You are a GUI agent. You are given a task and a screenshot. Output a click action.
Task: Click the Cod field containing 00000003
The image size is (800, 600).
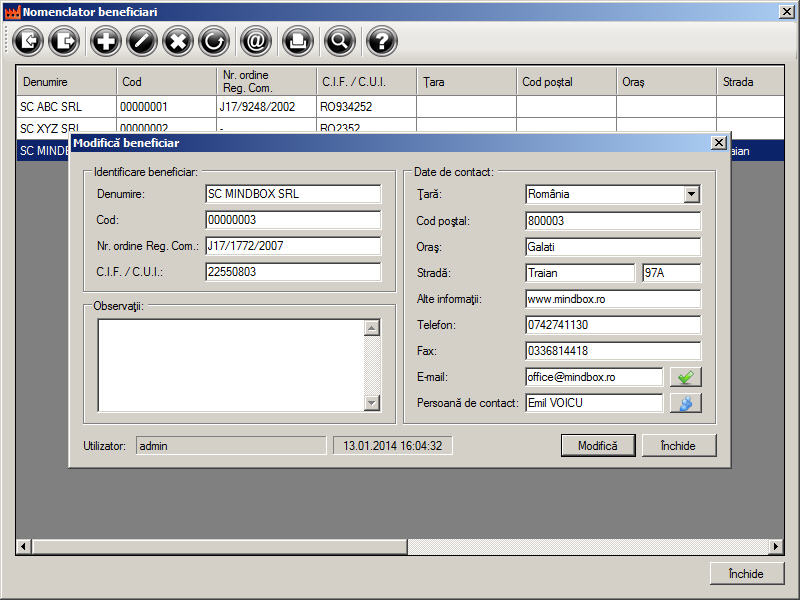coord(293,220)
